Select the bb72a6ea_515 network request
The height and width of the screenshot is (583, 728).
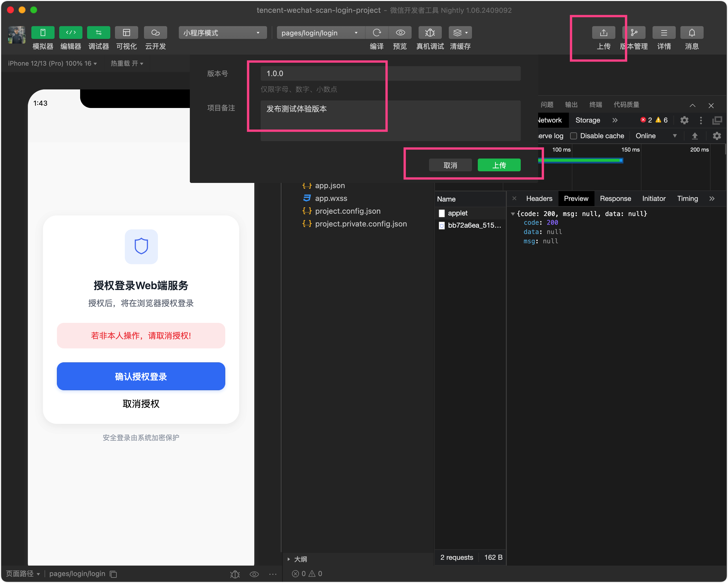pyautogui.click(x=470, y=225)
